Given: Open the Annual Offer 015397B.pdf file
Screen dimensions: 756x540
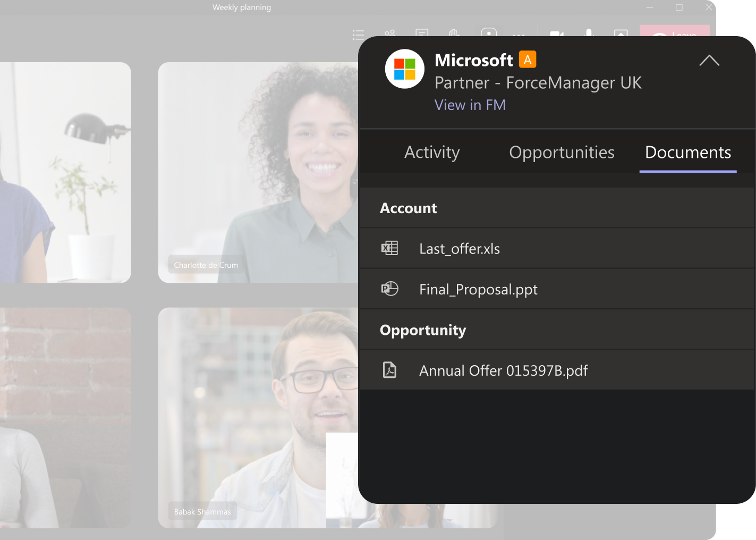Looking at the screenshot, I should [x=557, y=370].
